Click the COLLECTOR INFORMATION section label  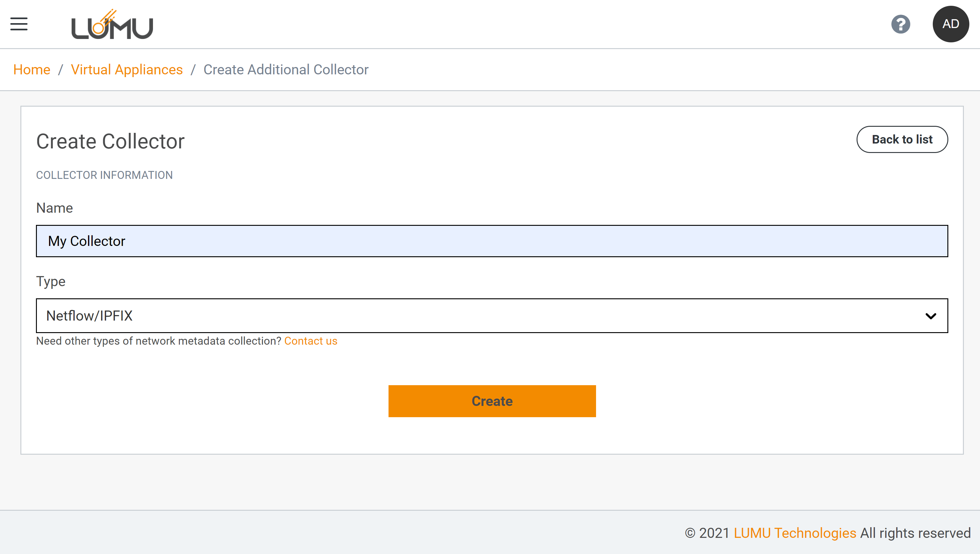point(104,175)
